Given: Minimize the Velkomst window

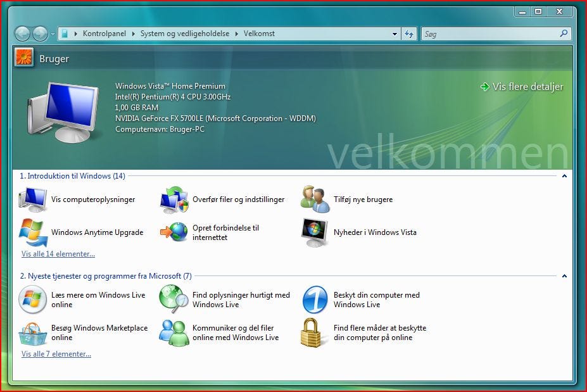Looking at the screenshot, I should click(522, 12).
